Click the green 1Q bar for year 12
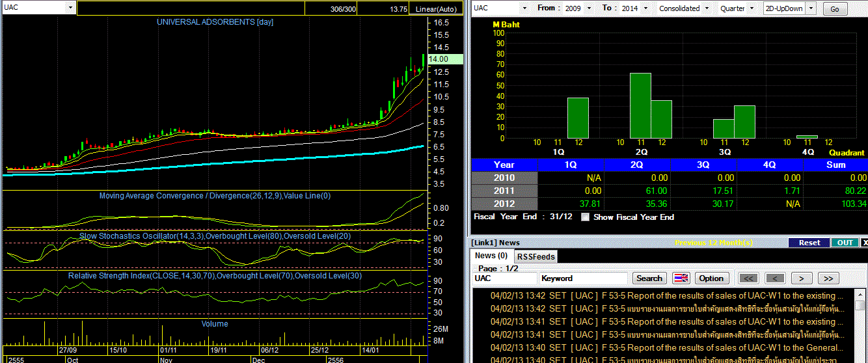 (x=578, y=118)
